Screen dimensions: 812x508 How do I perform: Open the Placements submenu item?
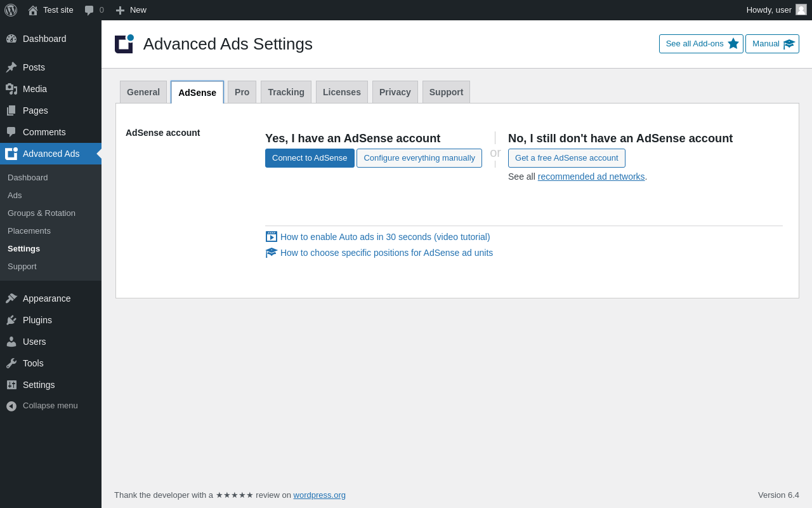[29, 231]
